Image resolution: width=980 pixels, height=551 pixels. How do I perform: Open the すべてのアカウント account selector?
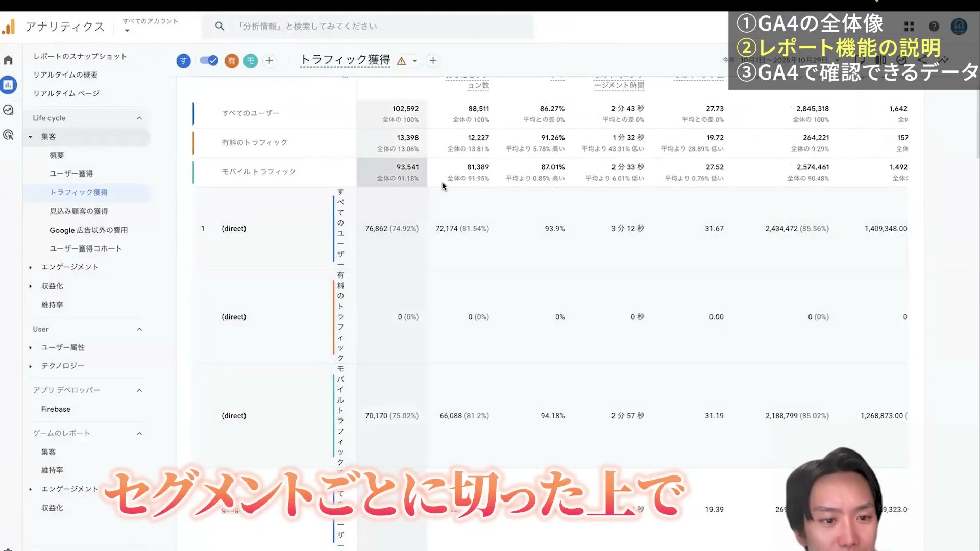pos(150,26)
